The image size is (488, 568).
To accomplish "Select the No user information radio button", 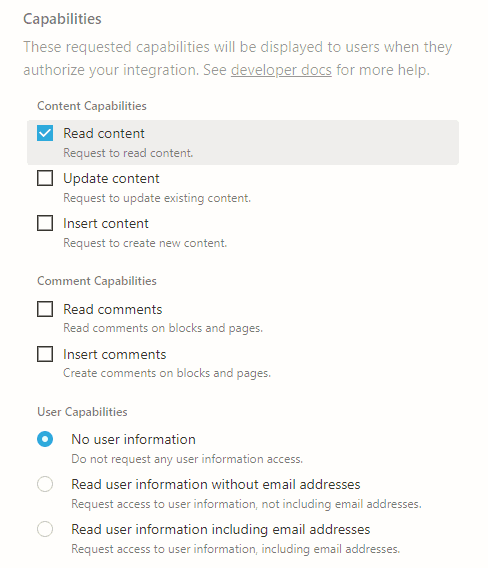I will pyautogui.click(x=45, y=439).
